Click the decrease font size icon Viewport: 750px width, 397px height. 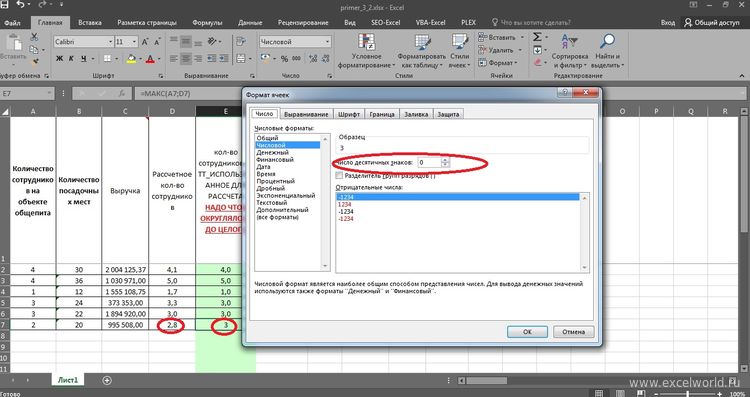click(157, 42)
